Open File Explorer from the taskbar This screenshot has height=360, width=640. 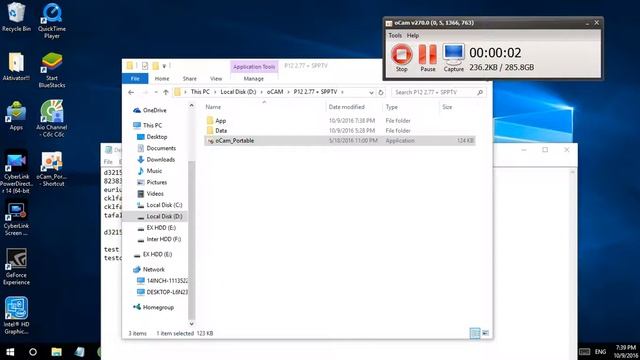click(x=56, y=352)
